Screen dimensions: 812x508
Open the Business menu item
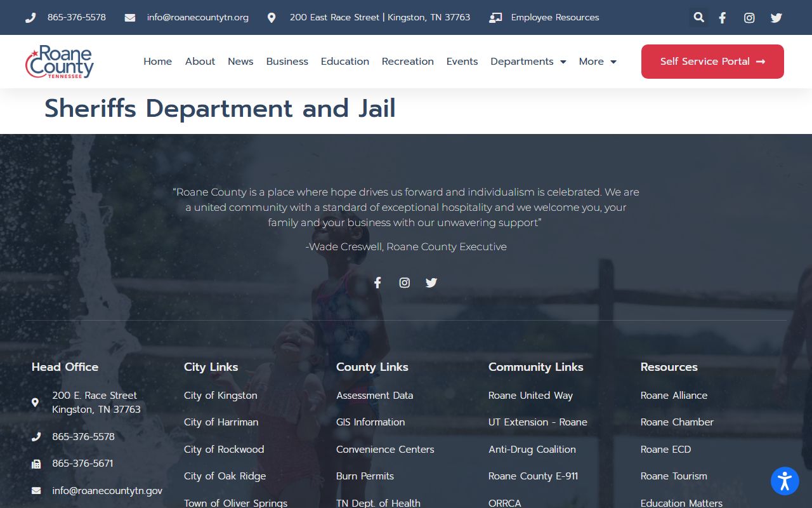(287, 62)
